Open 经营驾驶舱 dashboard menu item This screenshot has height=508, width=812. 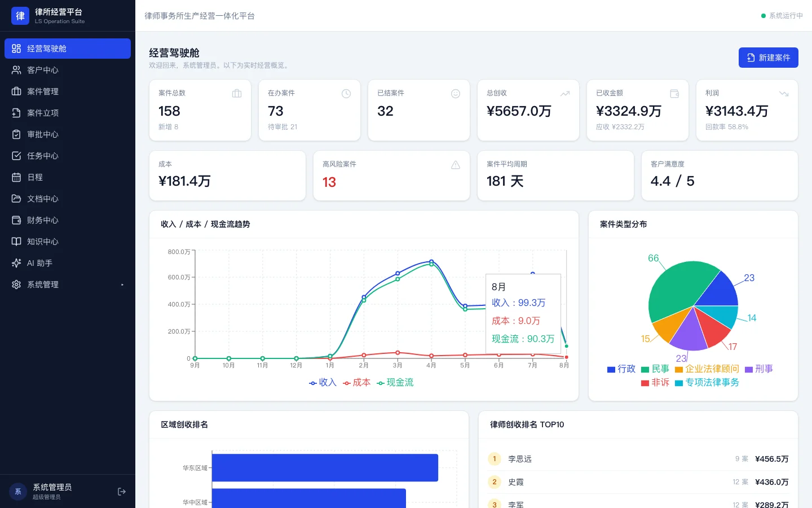[68, 49]
